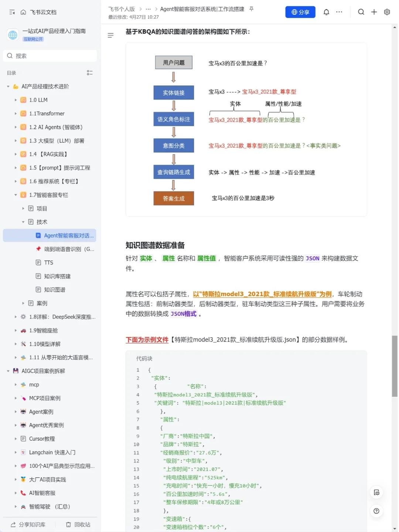Open settings via the gear icon
This screenshot has width=399, height=532.
[x=387, y=12]
